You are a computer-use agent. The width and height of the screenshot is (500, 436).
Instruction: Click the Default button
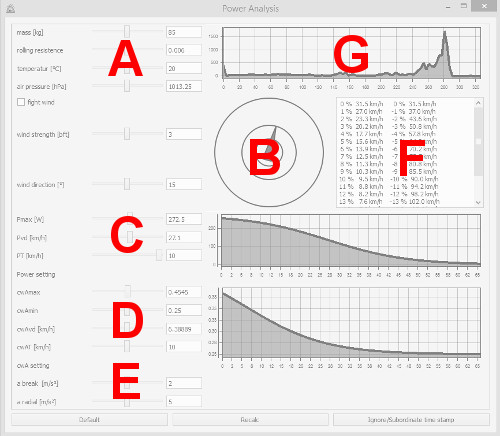tap(89, 420)
